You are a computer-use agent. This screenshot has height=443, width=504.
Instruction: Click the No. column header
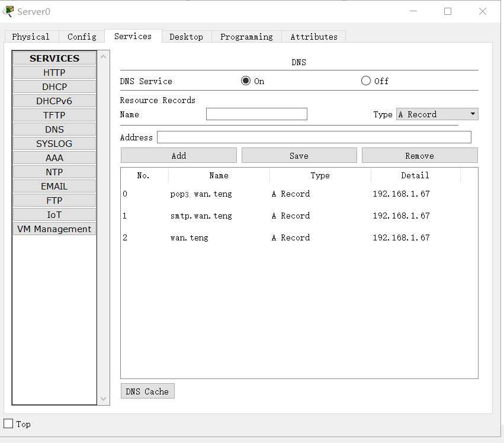pyautogui.click(x=144, y=175)
